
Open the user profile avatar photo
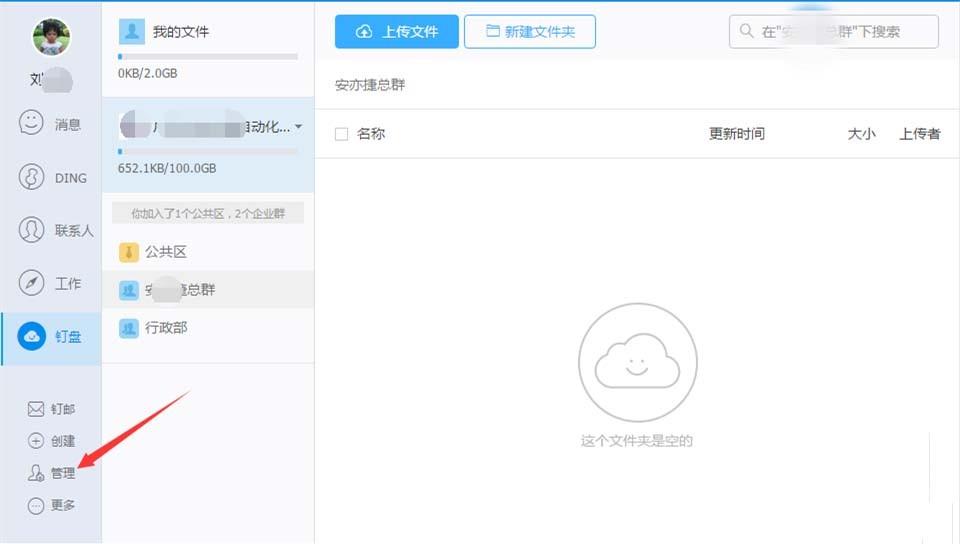51,37
